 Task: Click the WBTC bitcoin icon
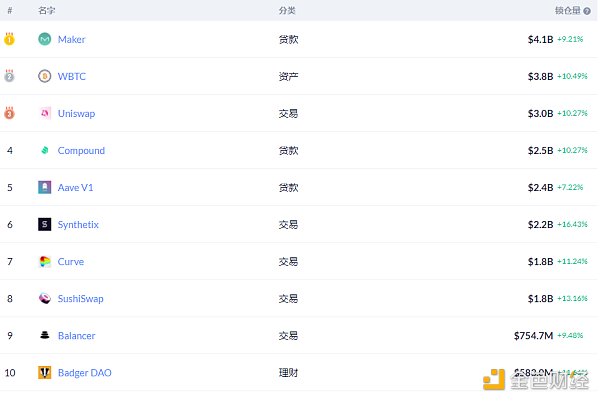[44, 76]
